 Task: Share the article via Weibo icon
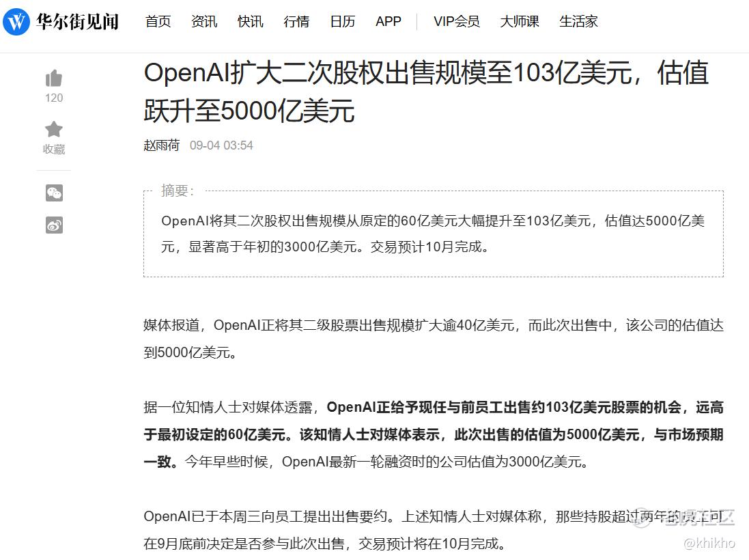coord(54,225)
